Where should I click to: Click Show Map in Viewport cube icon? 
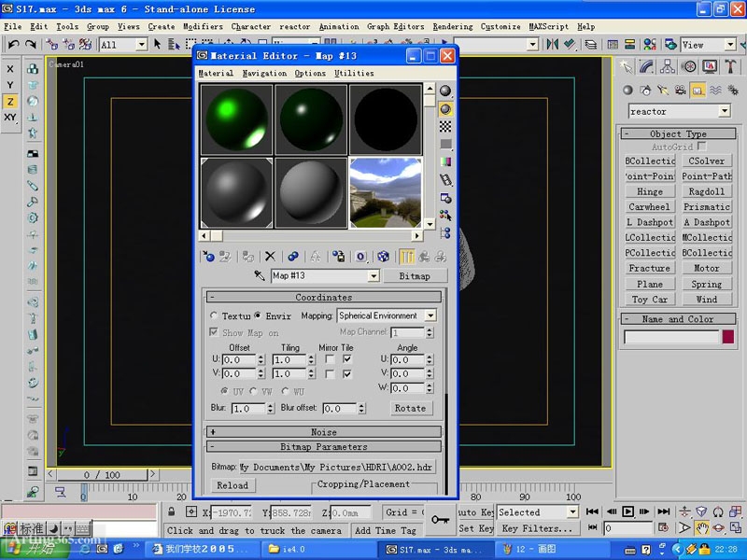click(x=383, y=257)
